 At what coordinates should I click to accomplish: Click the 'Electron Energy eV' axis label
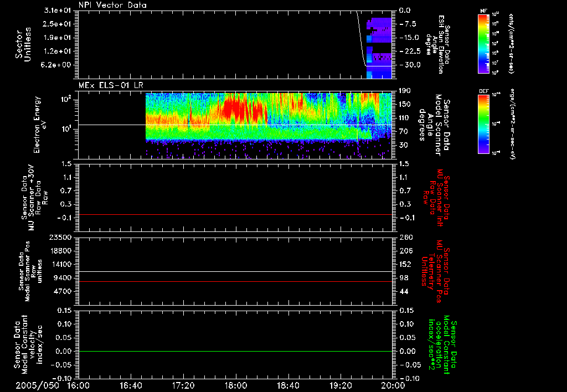coord(39,125)
